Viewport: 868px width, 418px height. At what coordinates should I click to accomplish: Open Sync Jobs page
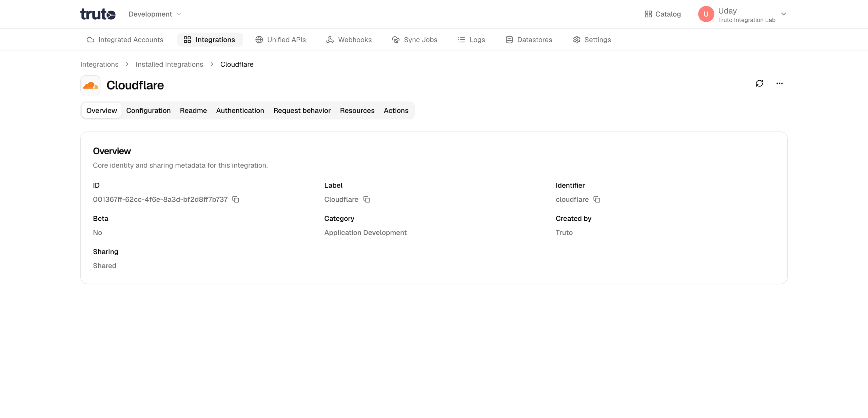click(x=414, y=40)
